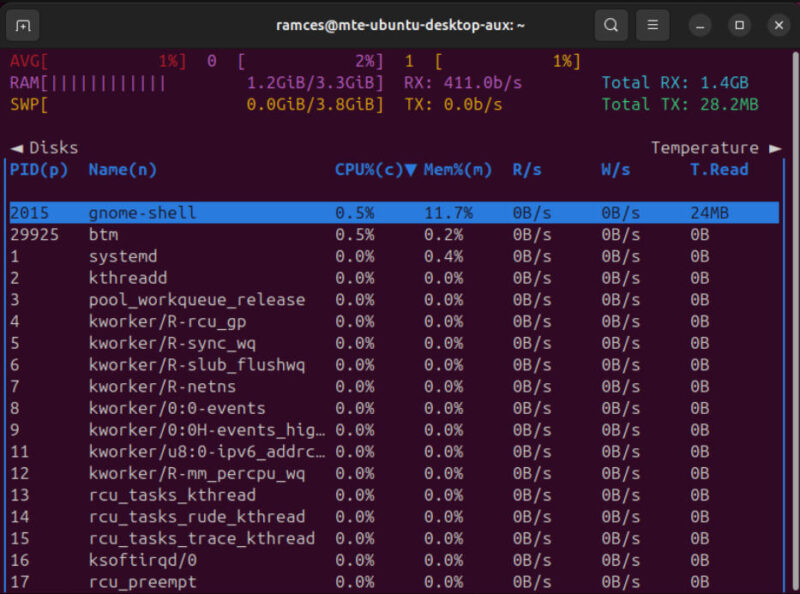The width and height of the screenshot is (800, 594).
Task: Select the systemd process row
Action: (x=200, y=256)
